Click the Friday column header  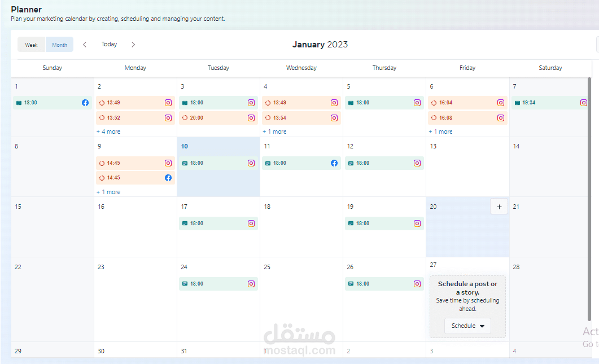coord(467,68)
